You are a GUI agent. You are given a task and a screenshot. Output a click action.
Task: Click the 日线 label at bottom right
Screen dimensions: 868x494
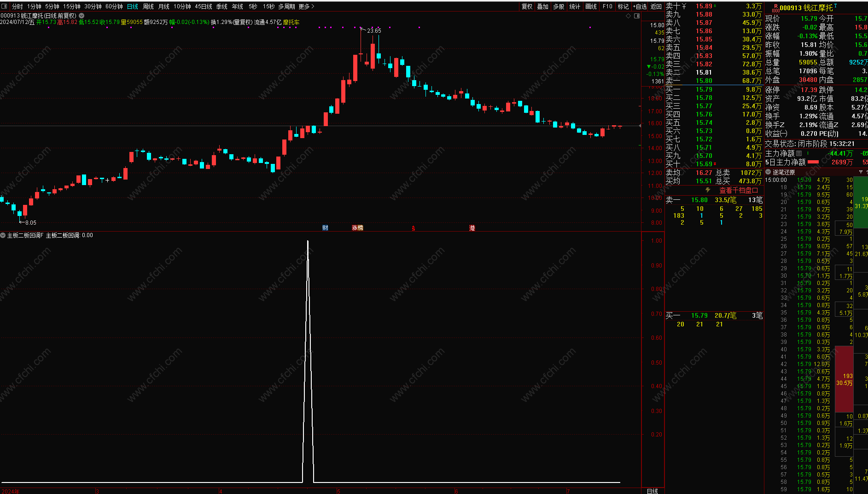(652, 491)
